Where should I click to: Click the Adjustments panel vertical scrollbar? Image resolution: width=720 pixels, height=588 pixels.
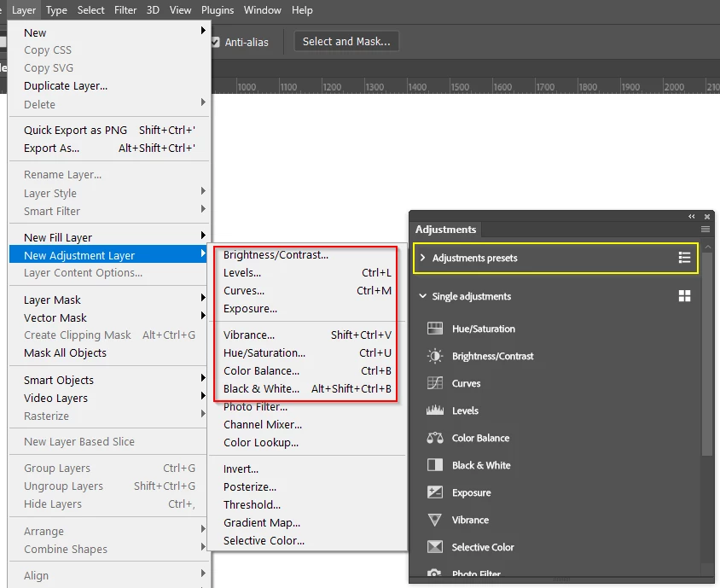(x=707, y=353)
